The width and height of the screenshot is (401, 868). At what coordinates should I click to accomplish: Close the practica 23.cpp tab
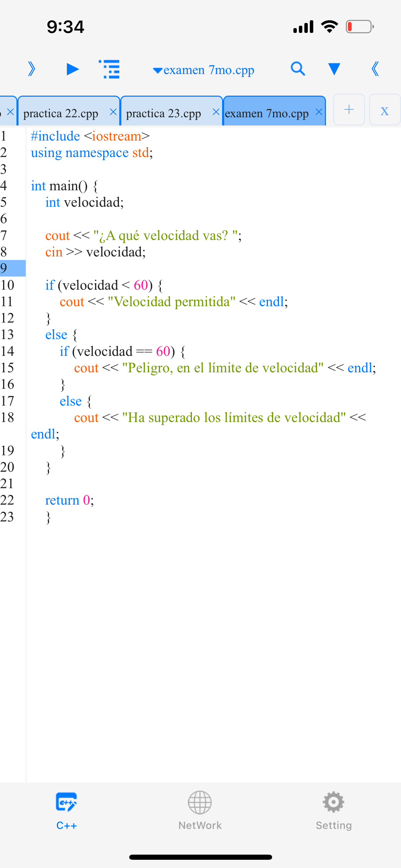tap(216, 112)
